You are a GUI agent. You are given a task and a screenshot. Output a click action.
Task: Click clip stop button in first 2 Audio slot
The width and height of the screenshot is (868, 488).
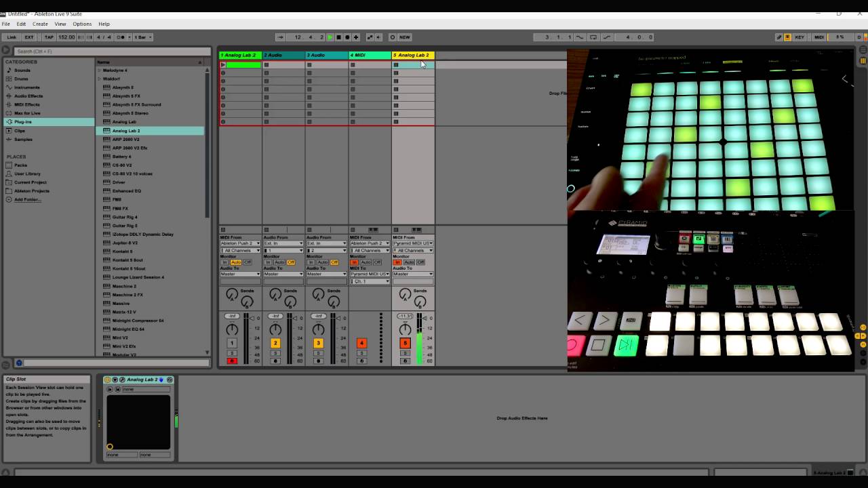pos(267,65)
